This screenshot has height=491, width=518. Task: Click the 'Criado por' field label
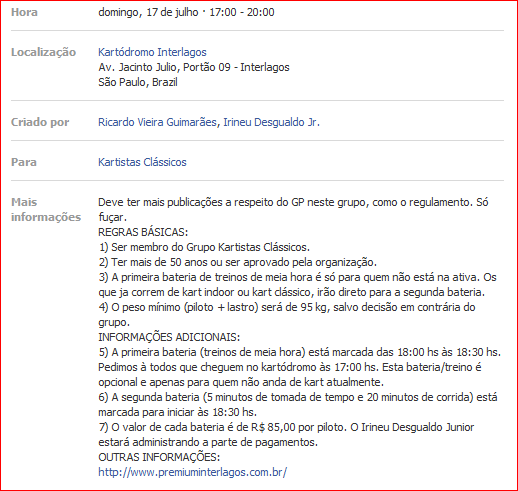(40, 122)
